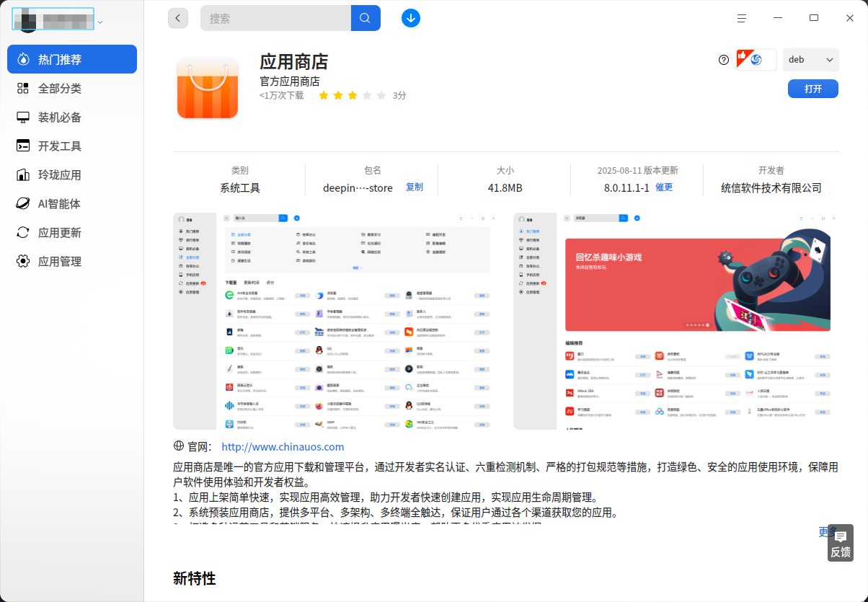Go back with the left arrow button
This screenshot has width=868, height=602.
click(178, 18)
